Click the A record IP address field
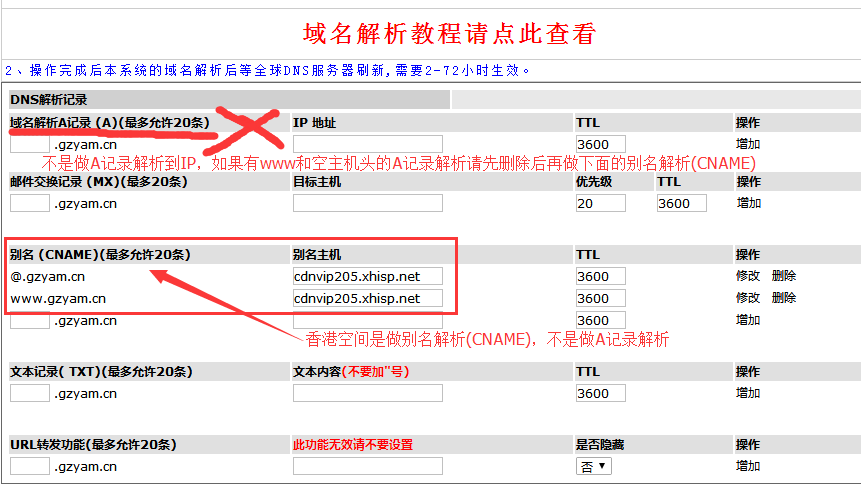The width and height of the screenshot is (861, 487). click(x=367, y=144)
